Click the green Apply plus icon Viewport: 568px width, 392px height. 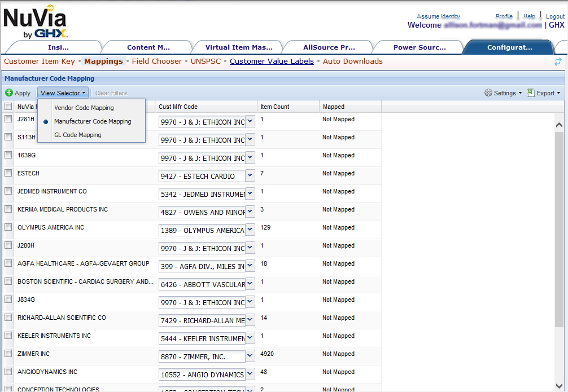point(9,93)
